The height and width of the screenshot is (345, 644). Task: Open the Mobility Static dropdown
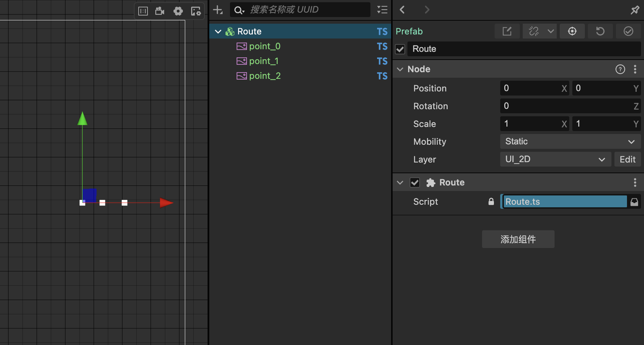point(570,141)
